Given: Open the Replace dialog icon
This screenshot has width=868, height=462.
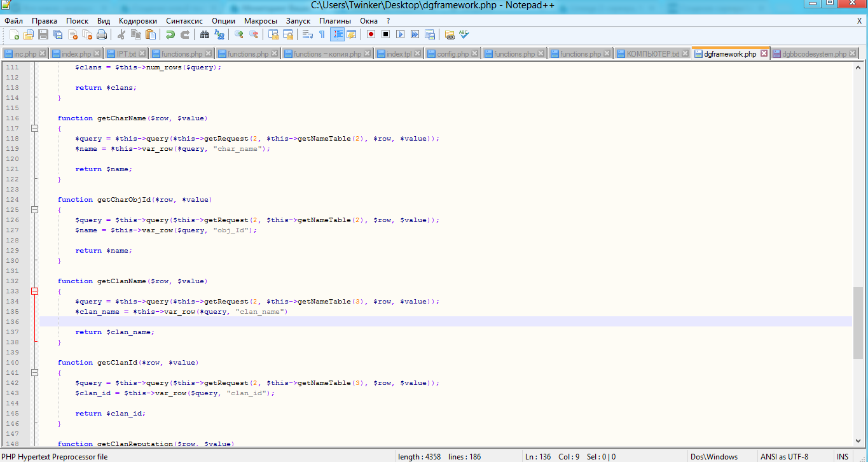Looking at the screenshot, I should [x=219, y=34].
